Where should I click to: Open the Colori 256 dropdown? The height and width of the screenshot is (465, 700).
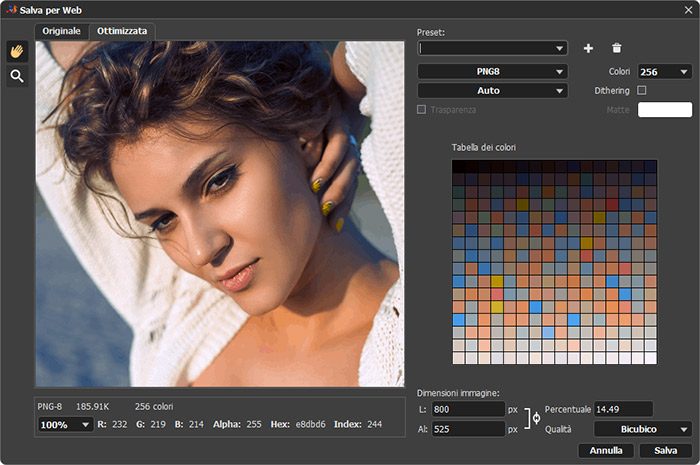point(664,72)
